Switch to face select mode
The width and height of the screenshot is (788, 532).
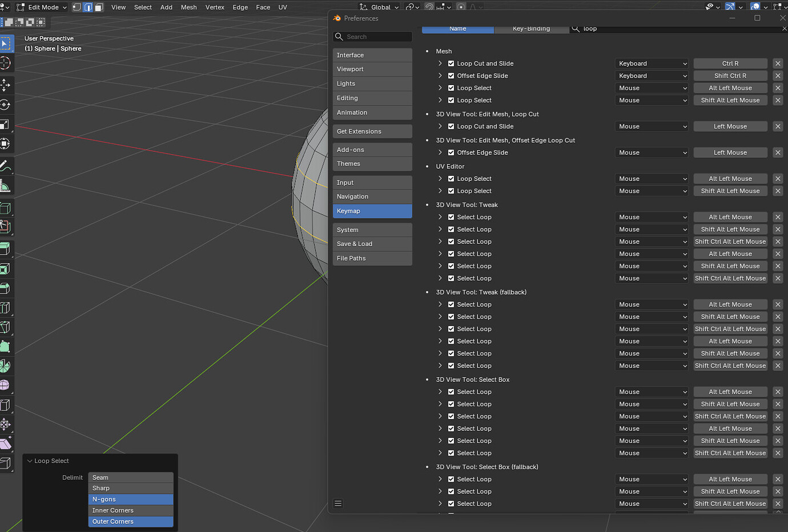(x=99, y=7)
